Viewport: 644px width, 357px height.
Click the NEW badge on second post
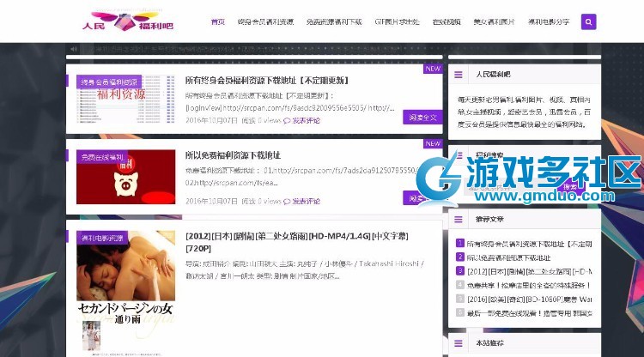(x=433, y=143)
